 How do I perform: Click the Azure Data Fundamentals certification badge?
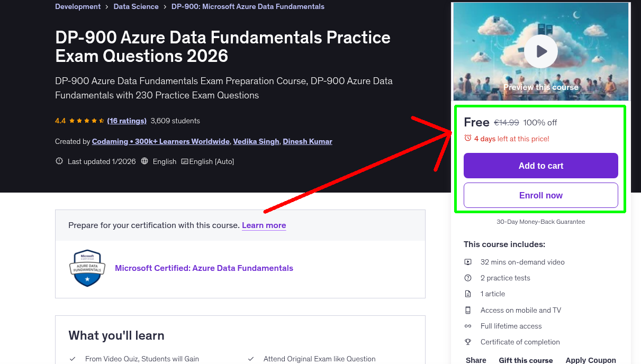[x=87, y=268]
